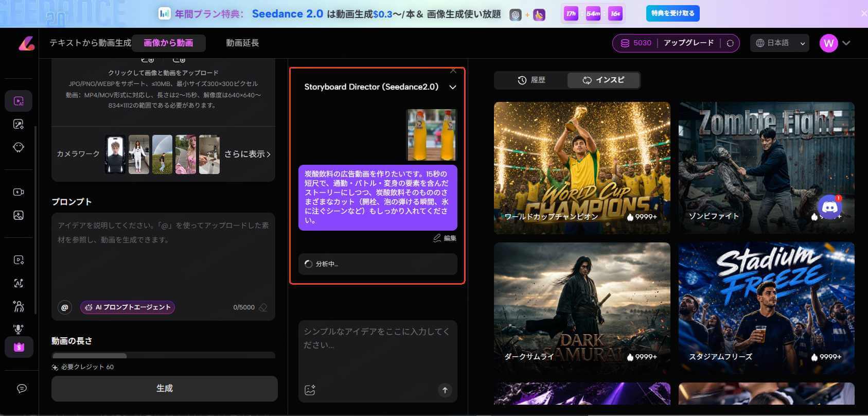The image size is (868, 416).
Task: Expand camera work with さらに表示
Action: point(247,154)
